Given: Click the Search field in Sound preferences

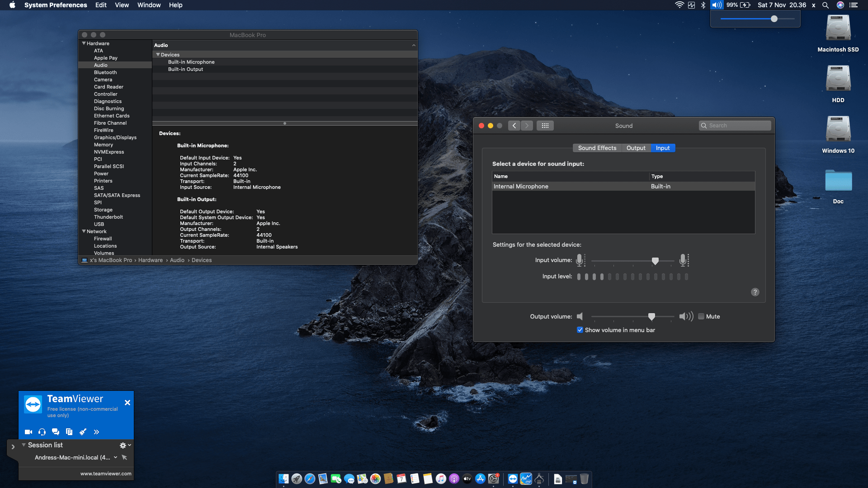Looking at the screenshot, I should 734,125.
